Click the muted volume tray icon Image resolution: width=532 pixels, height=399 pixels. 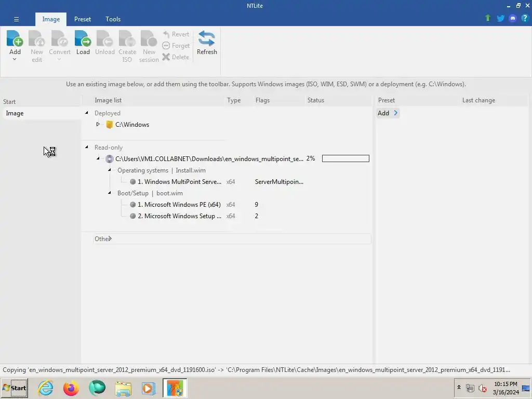pyautogui.click(x=482, y=388)
